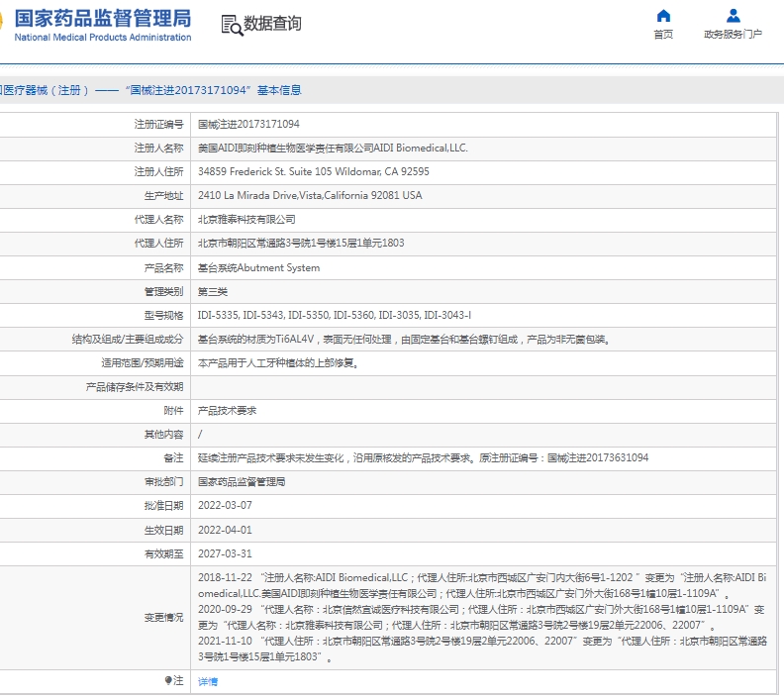The image size is (784, 700).
Task: Select the 第三类 management category value
Action: [x=213, y=291]
